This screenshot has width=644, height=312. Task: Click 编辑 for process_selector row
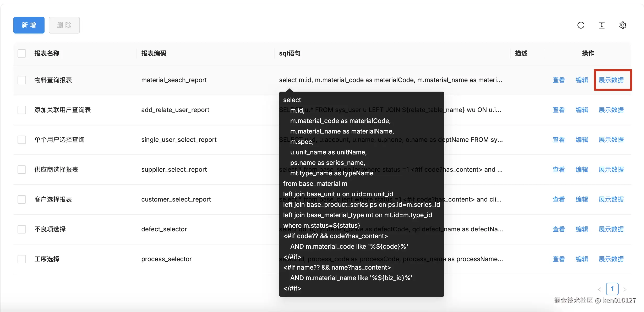pos(582,259)
